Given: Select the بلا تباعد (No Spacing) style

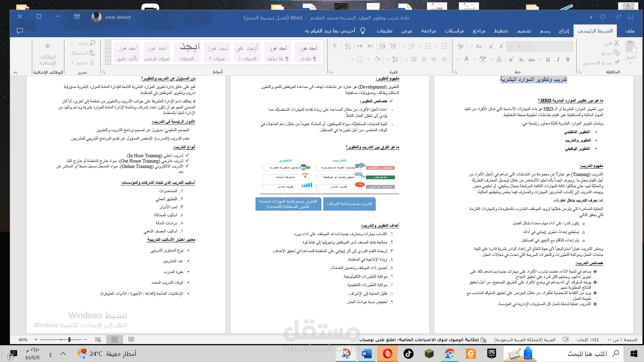Looking at the screenshot, I should pos(278,53).
